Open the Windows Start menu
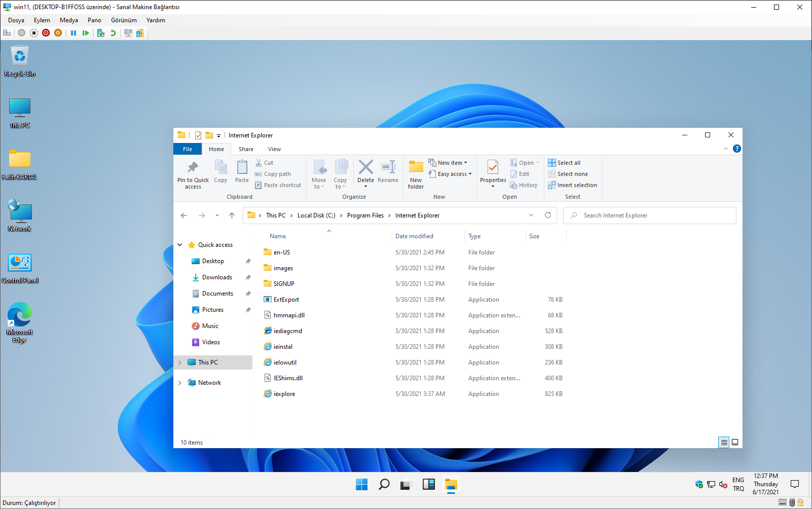 click(x=362, y=485)
